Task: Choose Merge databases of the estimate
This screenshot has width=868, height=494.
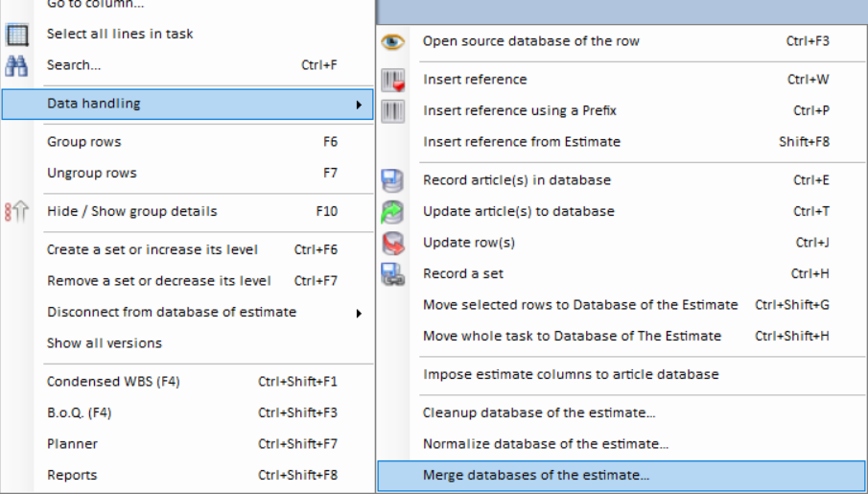Action: pos(536,475)
